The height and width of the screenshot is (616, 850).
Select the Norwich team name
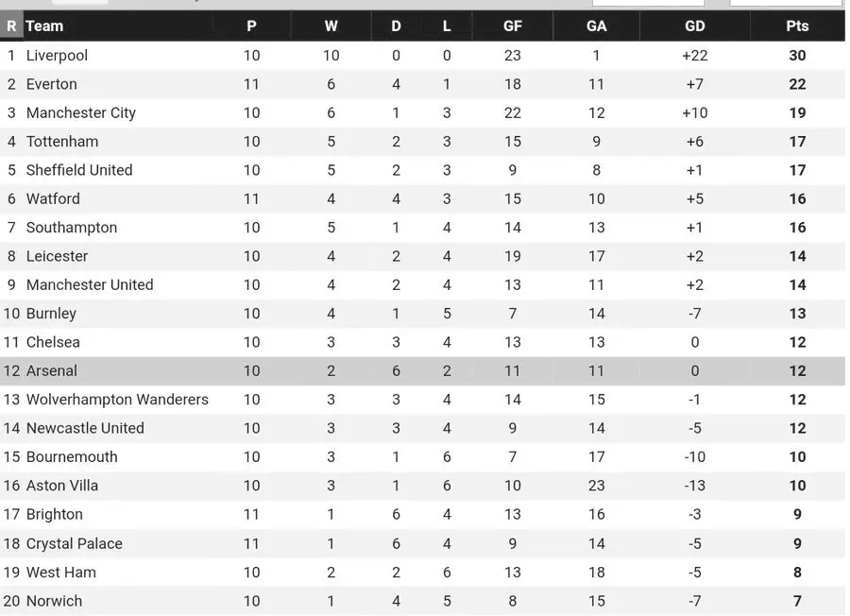point(54,601)
